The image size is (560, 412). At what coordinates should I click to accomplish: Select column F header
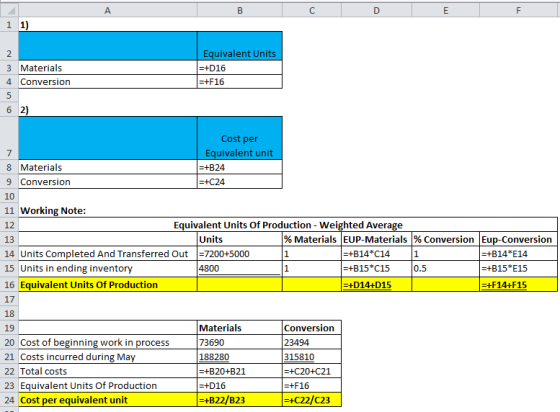click(x=518, y=11)
